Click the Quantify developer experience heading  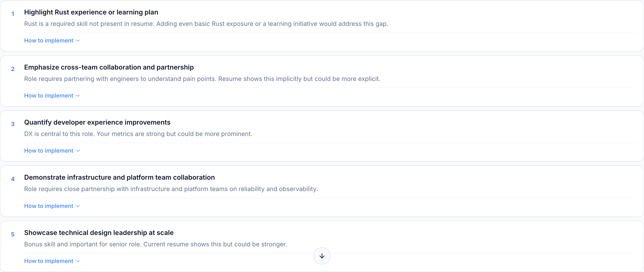pyautogui.click(x=97, y=122)
